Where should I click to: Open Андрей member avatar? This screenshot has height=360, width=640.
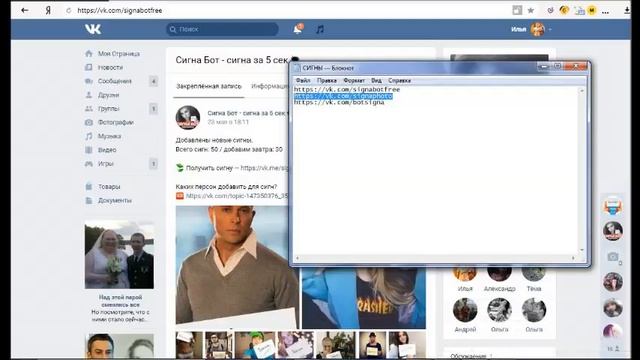[x=465, y=310]
